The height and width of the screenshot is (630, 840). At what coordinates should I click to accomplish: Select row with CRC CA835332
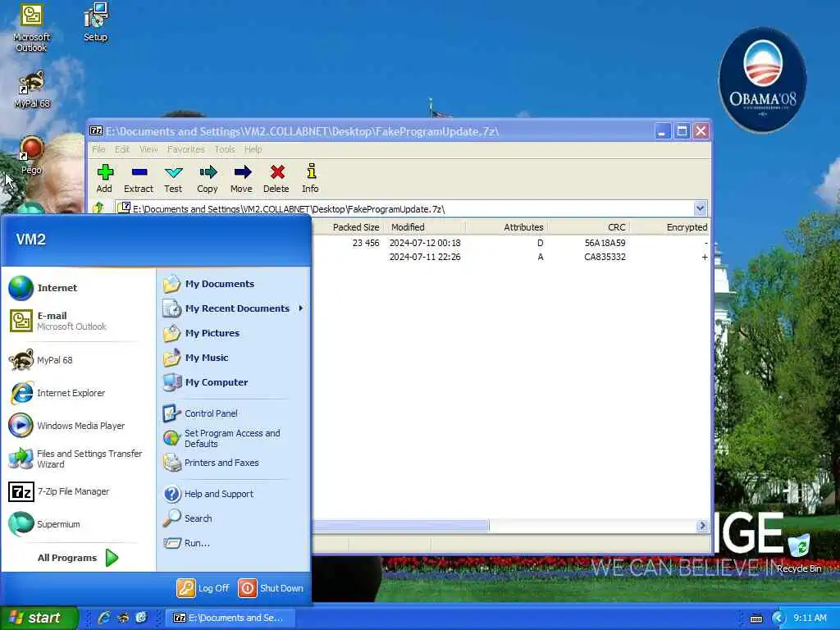tap(511, 257)
